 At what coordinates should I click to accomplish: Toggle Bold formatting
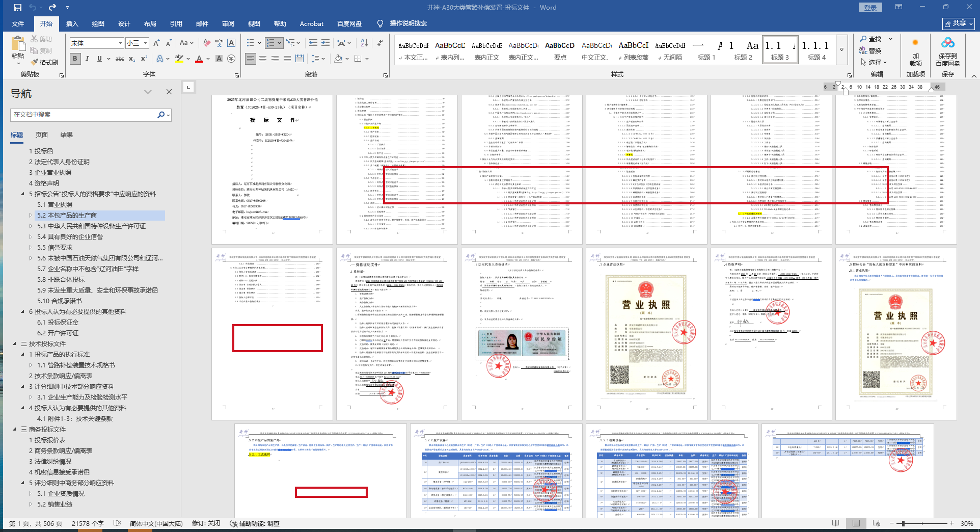pyautogui.click(x=75, y=59)
